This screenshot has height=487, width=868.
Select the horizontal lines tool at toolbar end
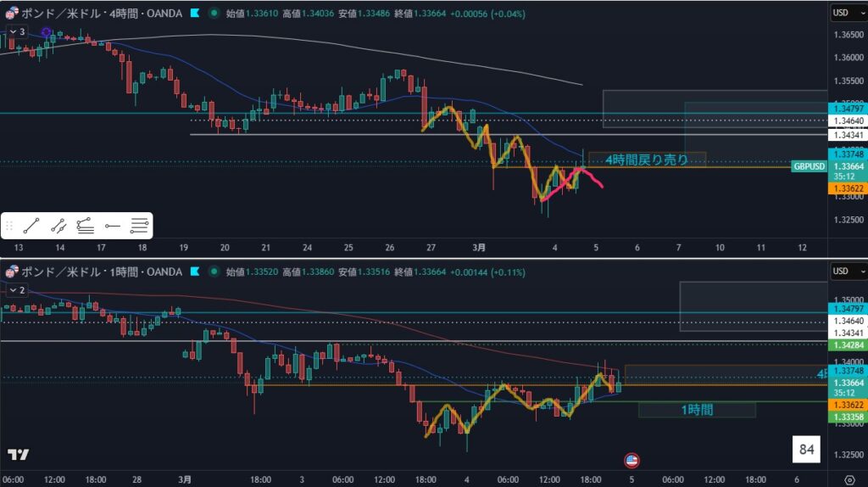(139, 226)
